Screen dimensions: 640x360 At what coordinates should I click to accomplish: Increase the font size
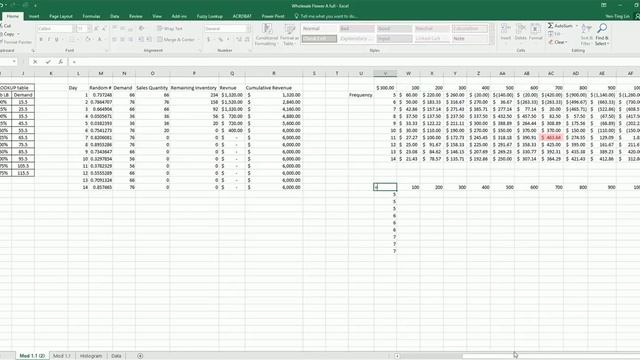point(96,29)
